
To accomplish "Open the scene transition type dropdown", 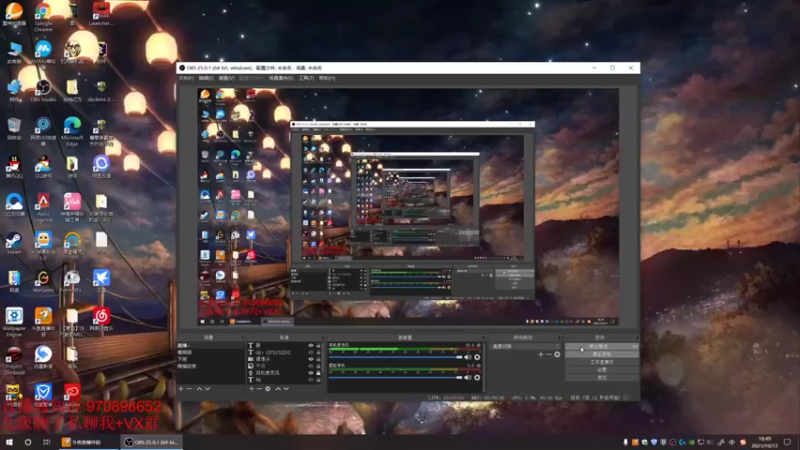I will (x=526, y=346).
